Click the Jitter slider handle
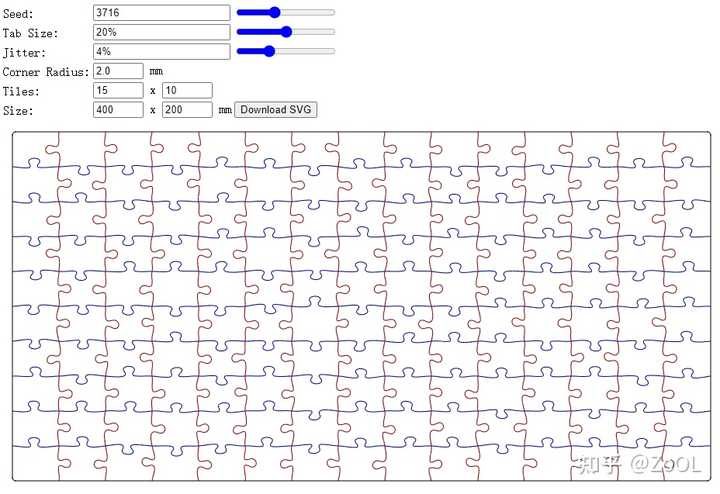The height and width of the screenshot is (494, 720). coord(270,51)
